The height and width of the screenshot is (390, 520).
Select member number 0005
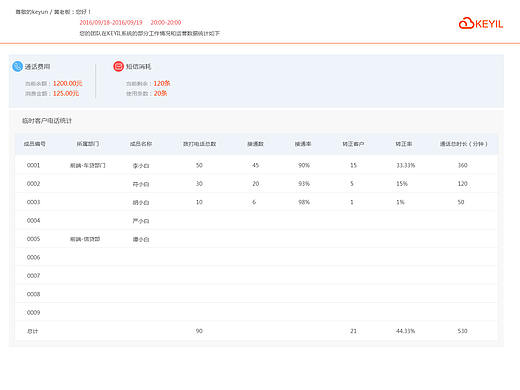pyautogui.click(x=33, y=239)
